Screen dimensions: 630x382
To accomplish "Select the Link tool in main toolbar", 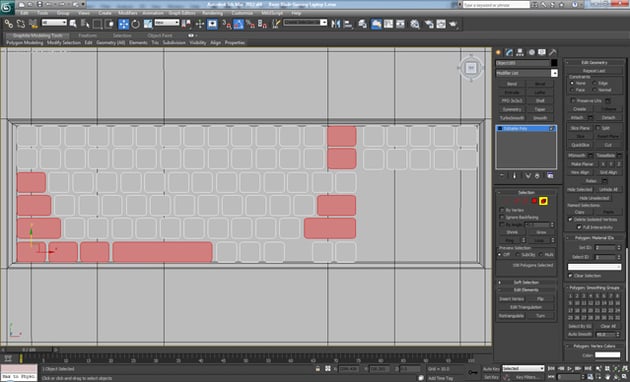I will click(8, 24).
